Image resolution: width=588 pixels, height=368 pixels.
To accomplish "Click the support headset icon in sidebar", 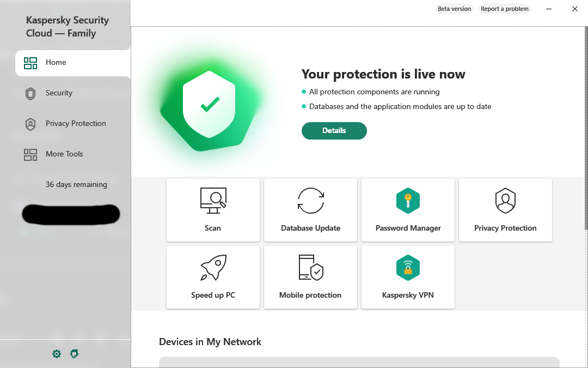I will [x=75, y=354].
